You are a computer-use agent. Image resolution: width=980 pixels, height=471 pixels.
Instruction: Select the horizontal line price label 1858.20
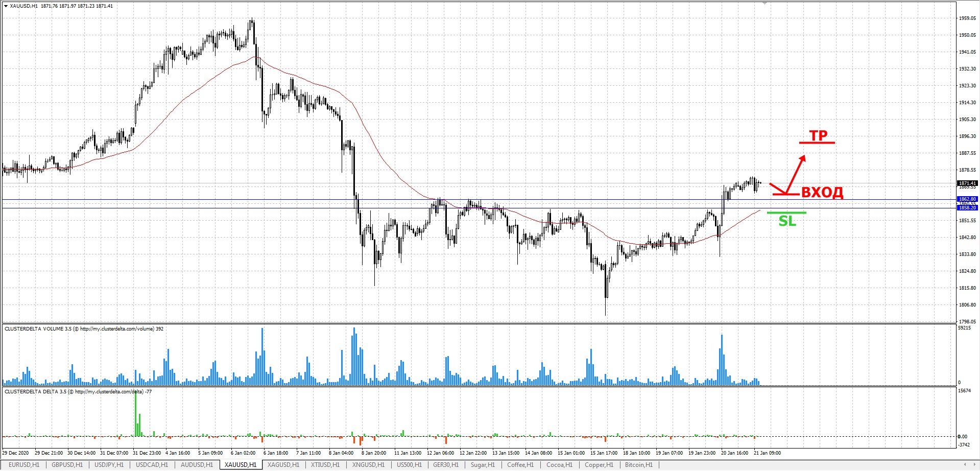[967, 208]
